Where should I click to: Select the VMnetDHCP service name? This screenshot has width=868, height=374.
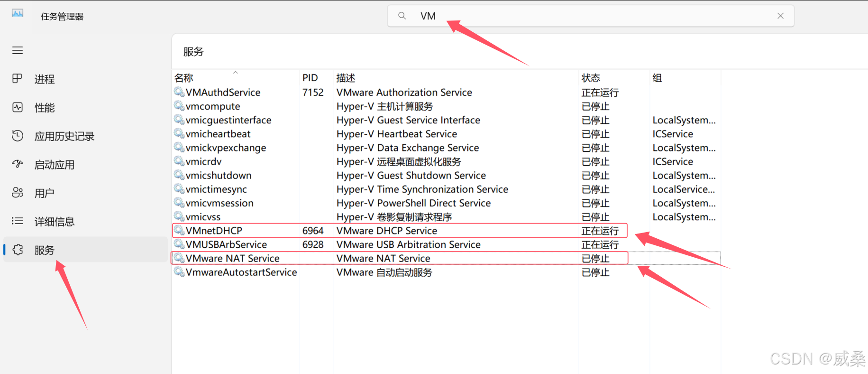coord(214,230)
